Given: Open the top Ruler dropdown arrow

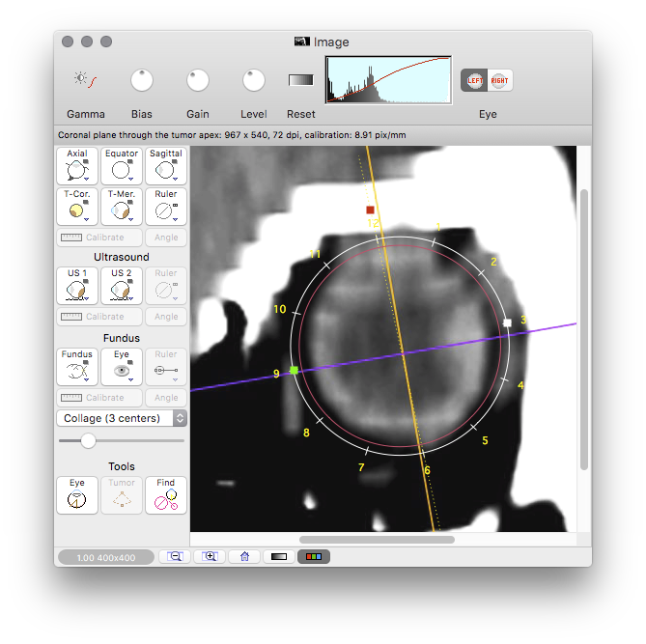Looking at the screenshot, I should pos(175,219).
